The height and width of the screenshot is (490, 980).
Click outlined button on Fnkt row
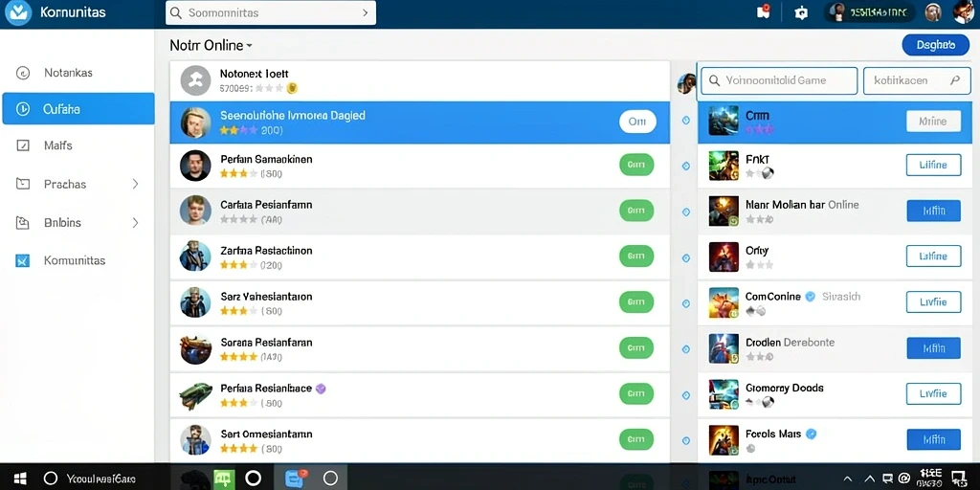point(934,165)
